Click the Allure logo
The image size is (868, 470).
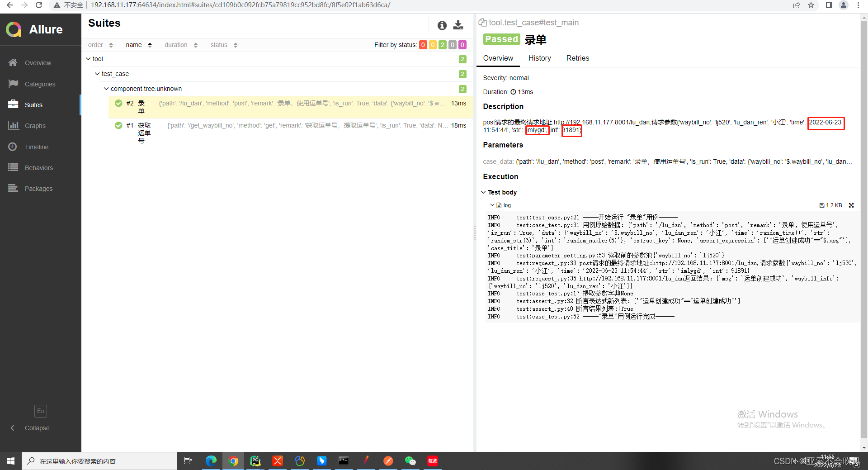pyautogui.click(x=34, y=29)
